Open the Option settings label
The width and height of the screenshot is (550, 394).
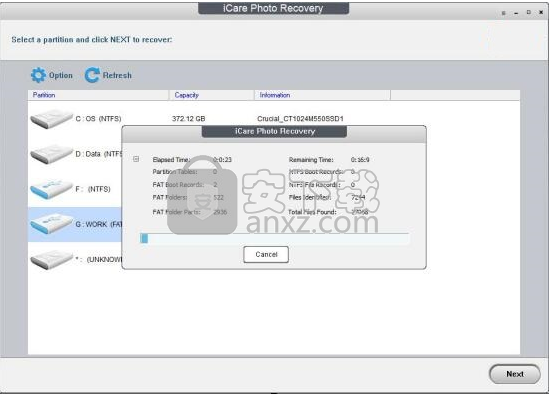(61, 75)
